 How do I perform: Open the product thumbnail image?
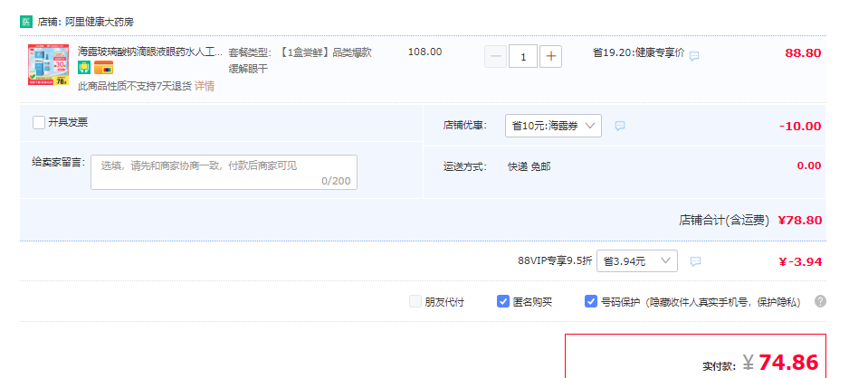(x=49, y=65)
